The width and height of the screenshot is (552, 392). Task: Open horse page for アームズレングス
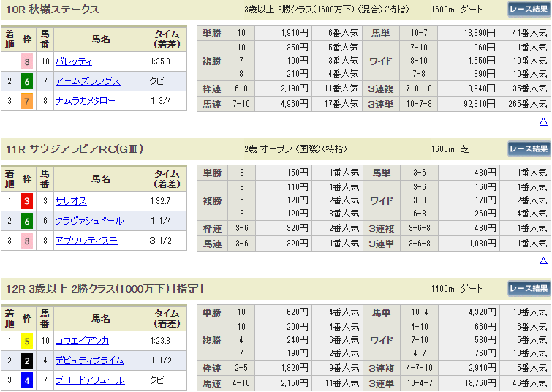tap(88, 81)
